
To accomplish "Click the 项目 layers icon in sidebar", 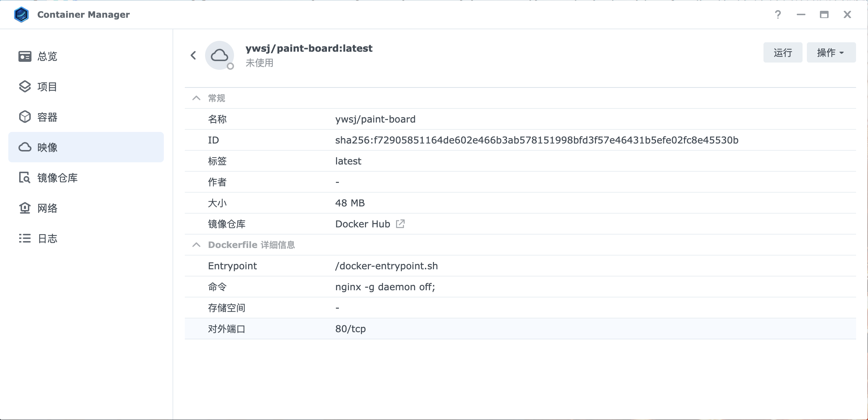I will [25, 87].
